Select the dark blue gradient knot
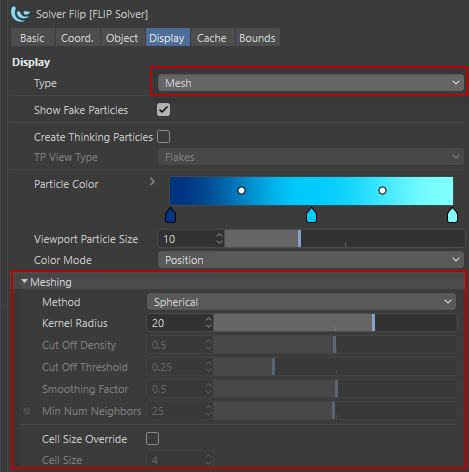The height and width of the screenshot is (472, 469). point(170,215)
